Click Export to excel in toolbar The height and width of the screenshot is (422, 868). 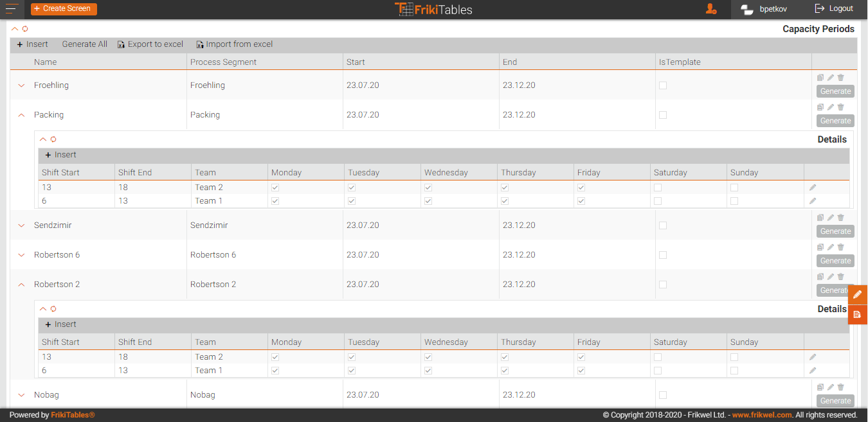coord(150,44)
